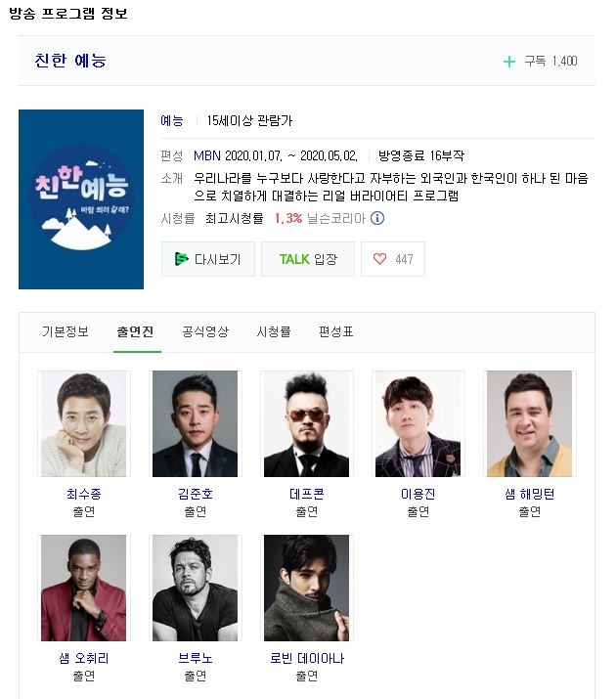Open the 편성표 tab
The width and height of the screenshot is (616, 699).
point(336,331)
